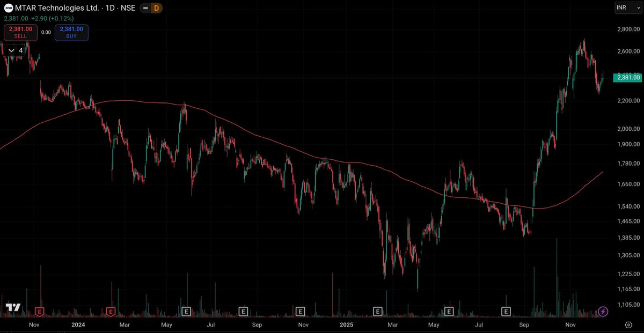
Task: Click the 2,600.00 price axis label
Action: pos(628,51)
